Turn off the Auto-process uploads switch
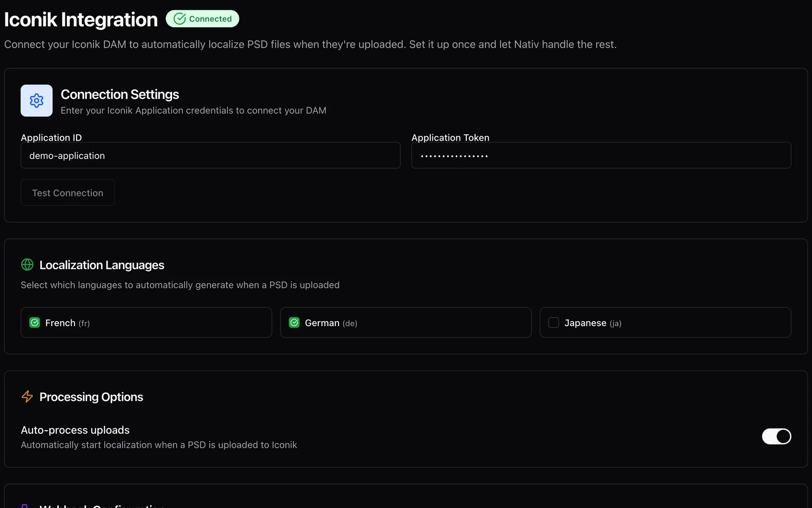 (776, 436)
